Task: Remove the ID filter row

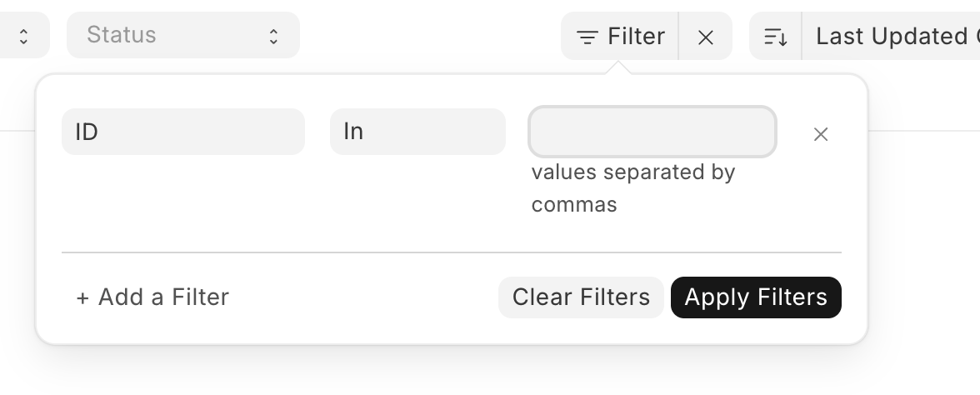Action: click(820, 133)
